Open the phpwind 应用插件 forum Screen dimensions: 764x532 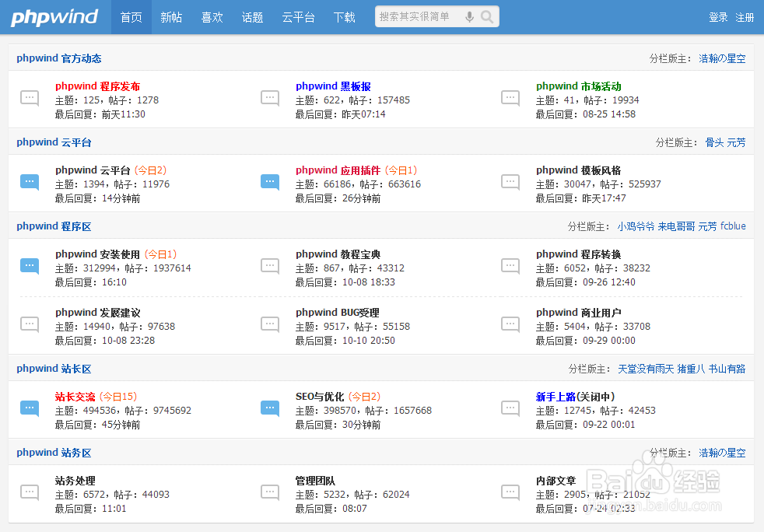click(338, 170)
